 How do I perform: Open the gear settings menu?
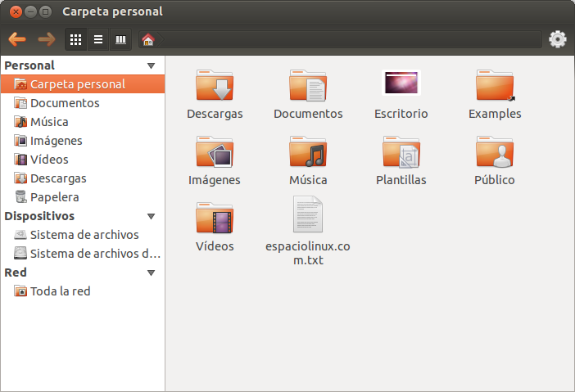coord(558,39)
